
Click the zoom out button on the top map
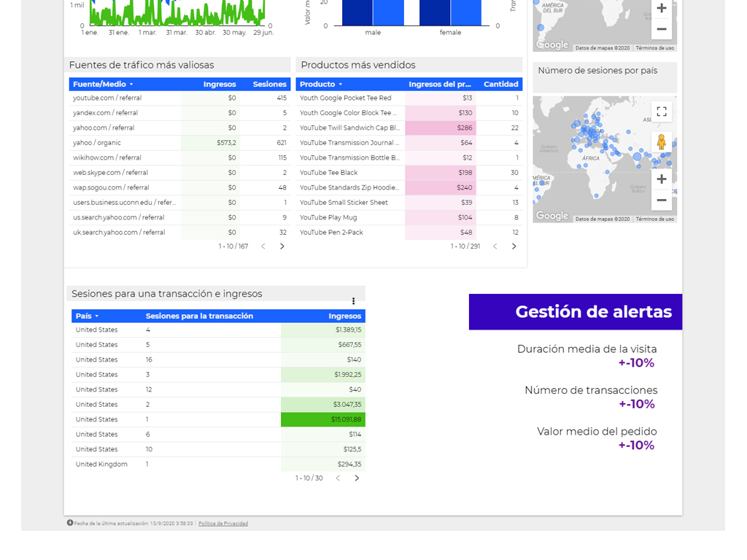(661, 29)
